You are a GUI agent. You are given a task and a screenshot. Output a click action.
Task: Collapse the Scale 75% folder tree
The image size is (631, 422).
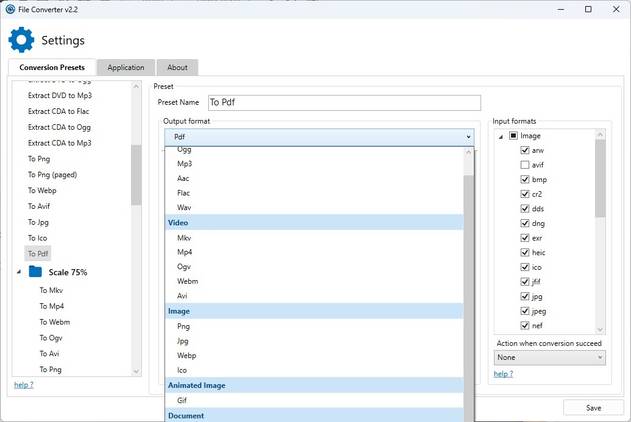pyautogui.click(x=19, y=272)
